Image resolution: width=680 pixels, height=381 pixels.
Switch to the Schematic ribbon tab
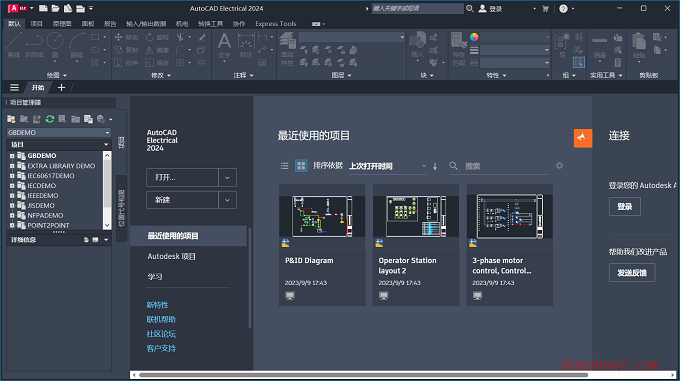coord(62,24)
